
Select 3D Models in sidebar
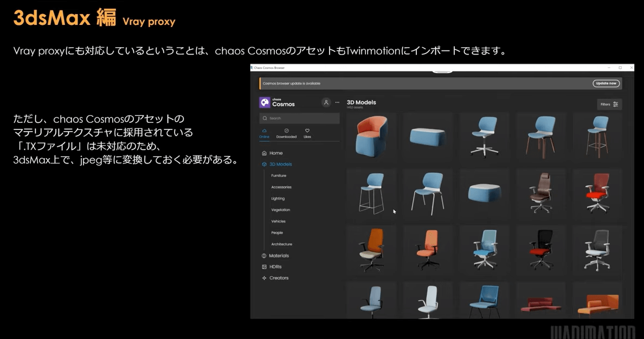pyautogui.click(x=280, y=164)
